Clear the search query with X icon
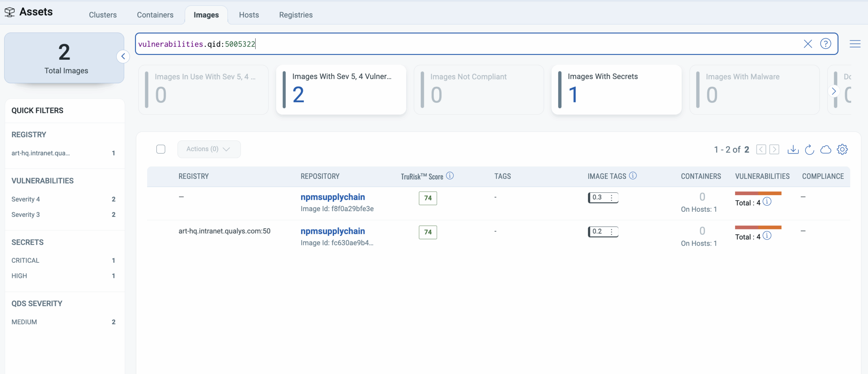Screen dimensions: 868x374 [x=808, y=44]
